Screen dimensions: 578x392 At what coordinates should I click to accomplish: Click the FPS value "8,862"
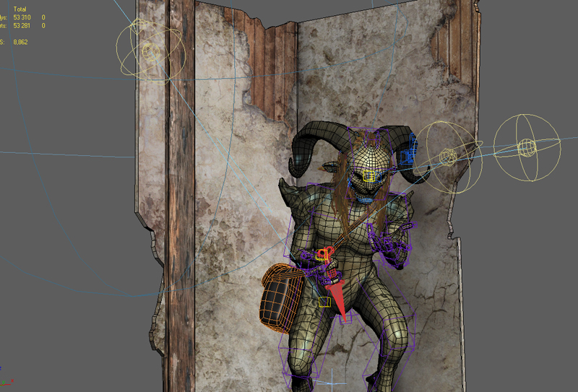pyautogui.click(x=20, y=42)
